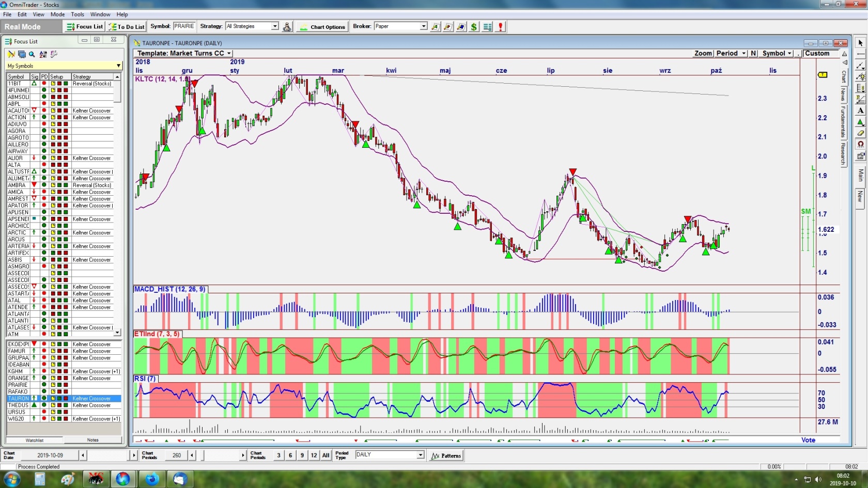Select the TAURONPE row in focus list
Screen dimensions: 868x488
click(64, 398)
